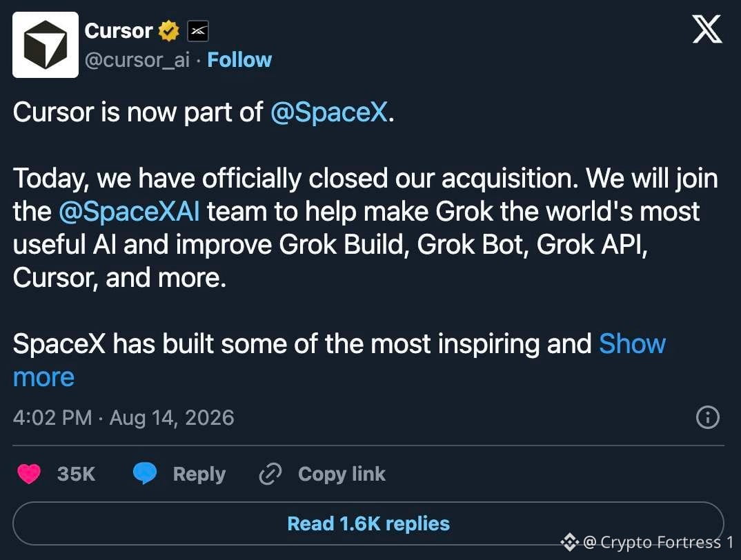This screenshot has width=741, height=560.
Task: Follow the @cursor_ai account
Action: coord(239,60)
